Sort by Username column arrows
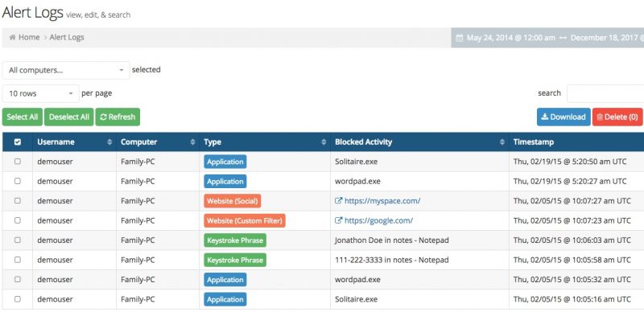The height and width of the screenshot is (312, 644). pos(109,142)
